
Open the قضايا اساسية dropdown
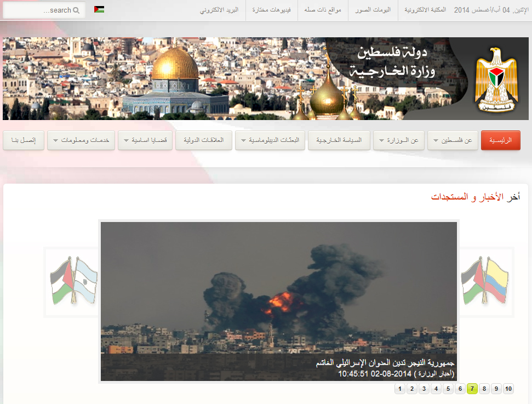point(145,140)
